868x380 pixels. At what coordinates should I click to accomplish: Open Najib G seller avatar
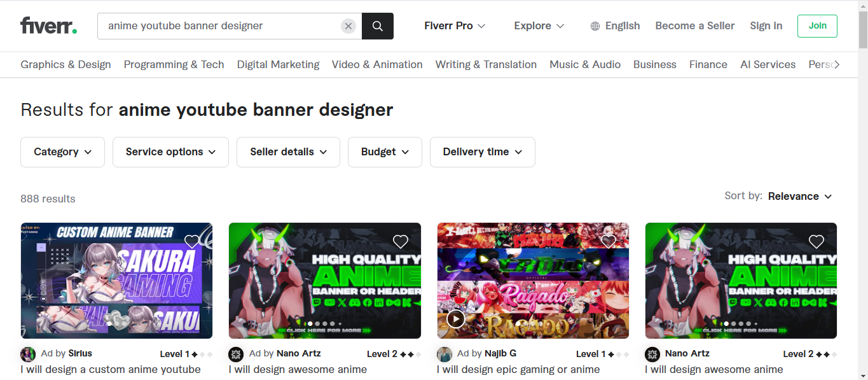point(444,355)
